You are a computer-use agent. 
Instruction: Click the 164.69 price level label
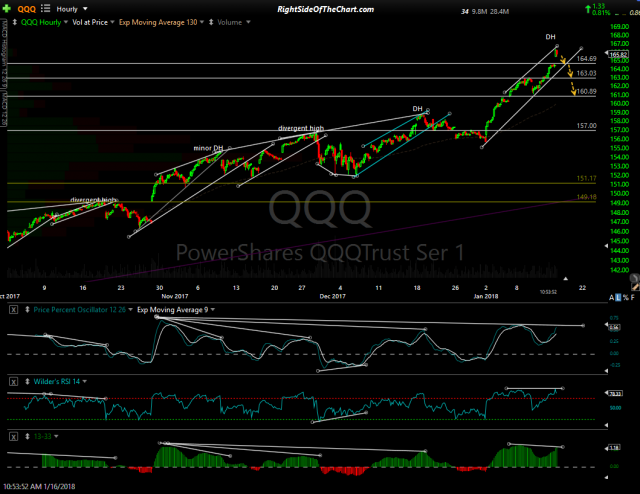coord(586,59)
